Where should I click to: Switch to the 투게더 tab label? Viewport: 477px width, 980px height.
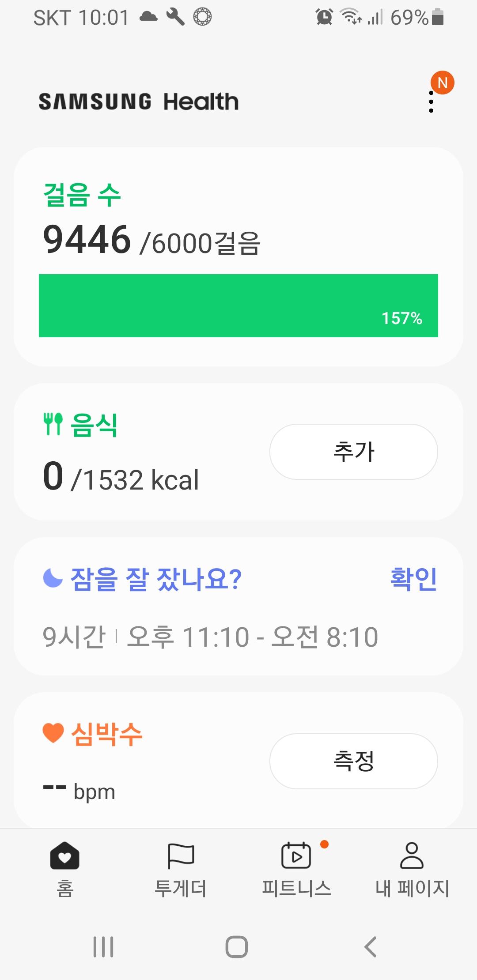[x=181, y=888]
